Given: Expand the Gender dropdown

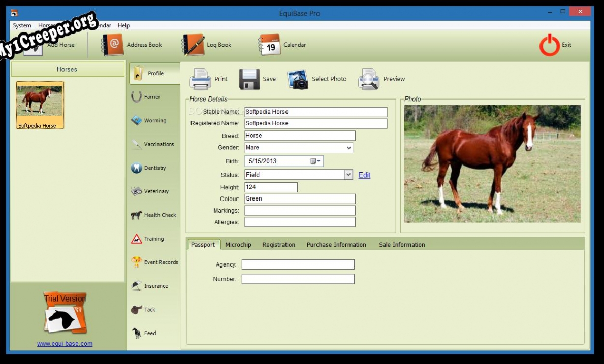Looking at the screenshot, I should 348,148.
